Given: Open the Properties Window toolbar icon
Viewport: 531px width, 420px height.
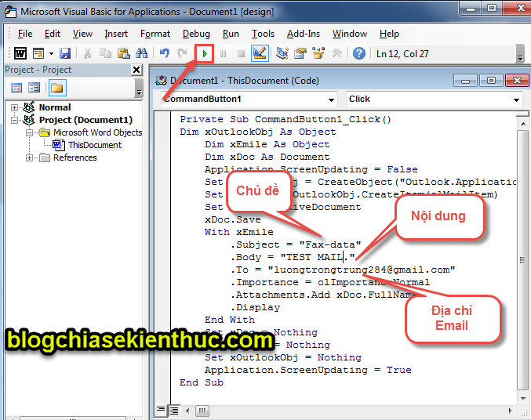Looking at the screenshot, I should click(x=300, y=53).
